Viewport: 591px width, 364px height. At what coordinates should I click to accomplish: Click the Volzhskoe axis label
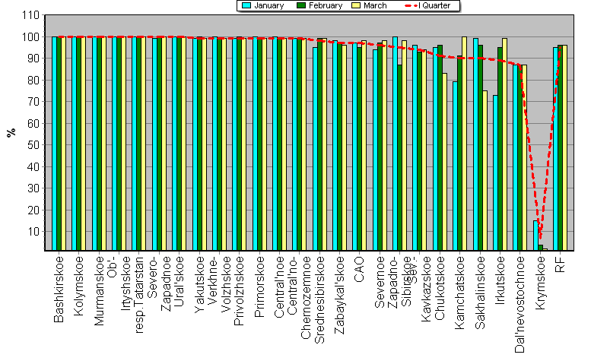[226, 284]
